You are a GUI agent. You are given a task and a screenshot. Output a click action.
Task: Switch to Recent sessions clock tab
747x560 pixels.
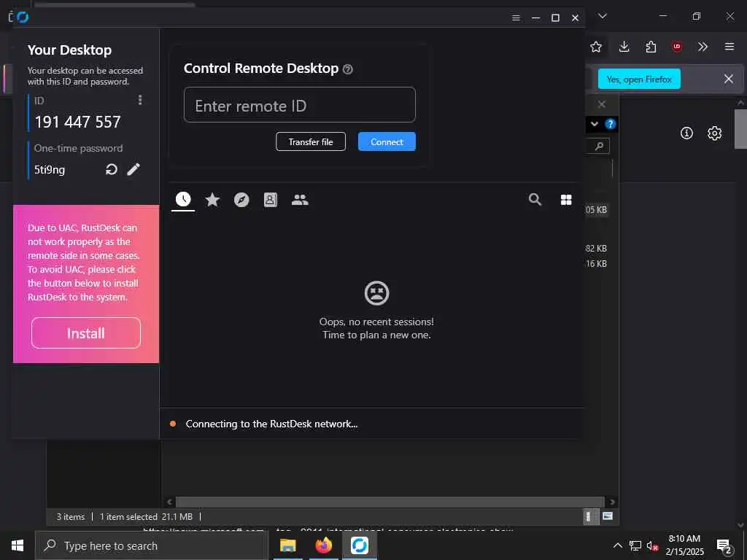click(183, 199)
